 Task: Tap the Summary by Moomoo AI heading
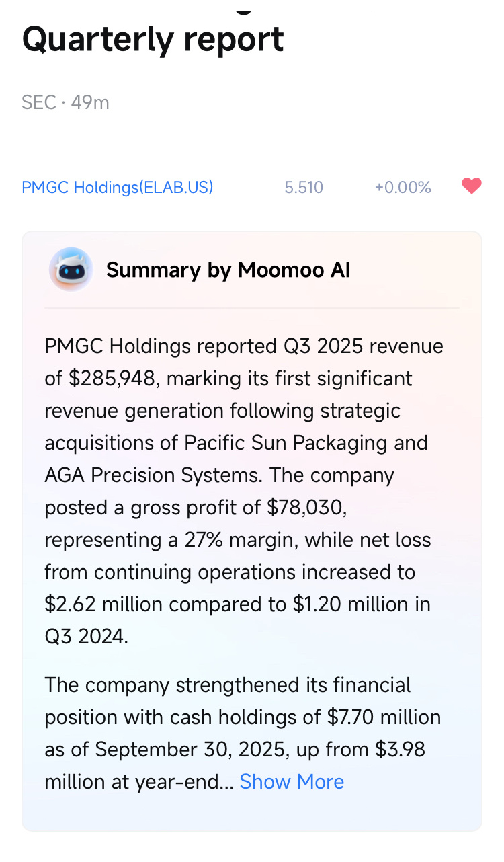coord(228,270)
